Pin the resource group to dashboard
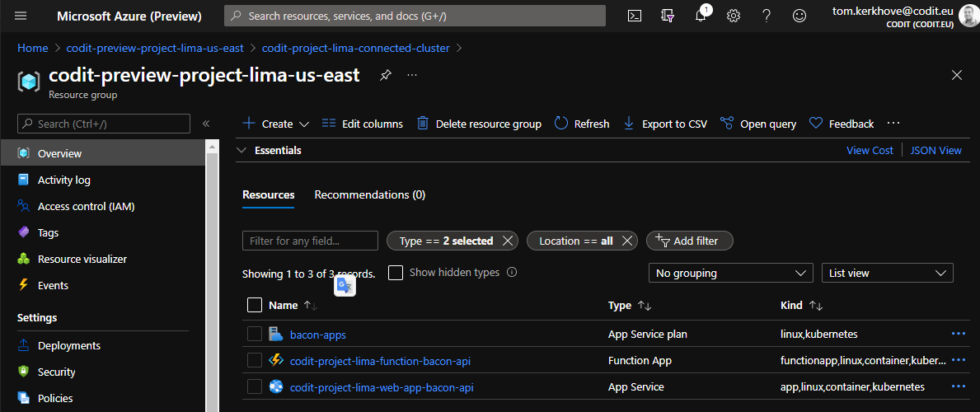The width and height of the screenshot is (980, 412). pyautogui.click(x=386, y=75)
